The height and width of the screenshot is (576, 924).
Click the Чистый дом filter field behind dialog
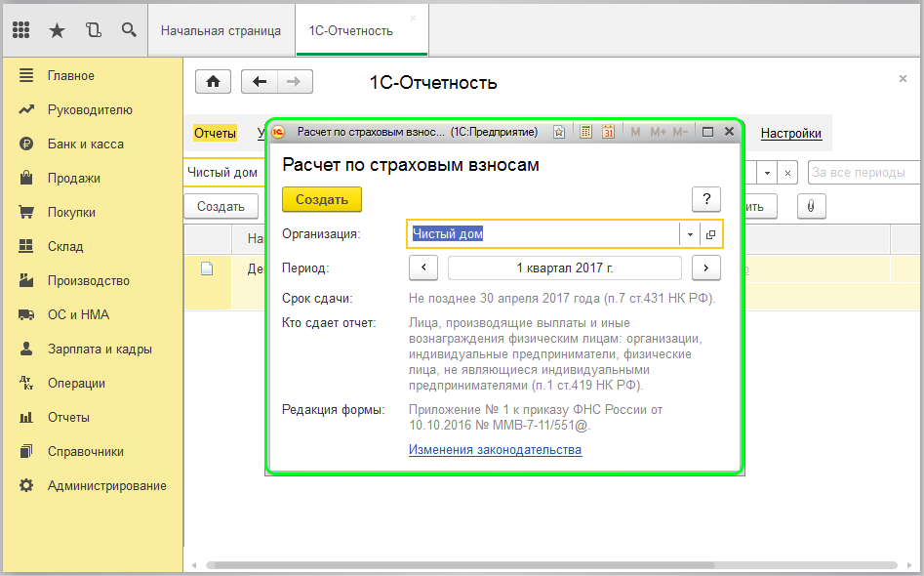224,173
